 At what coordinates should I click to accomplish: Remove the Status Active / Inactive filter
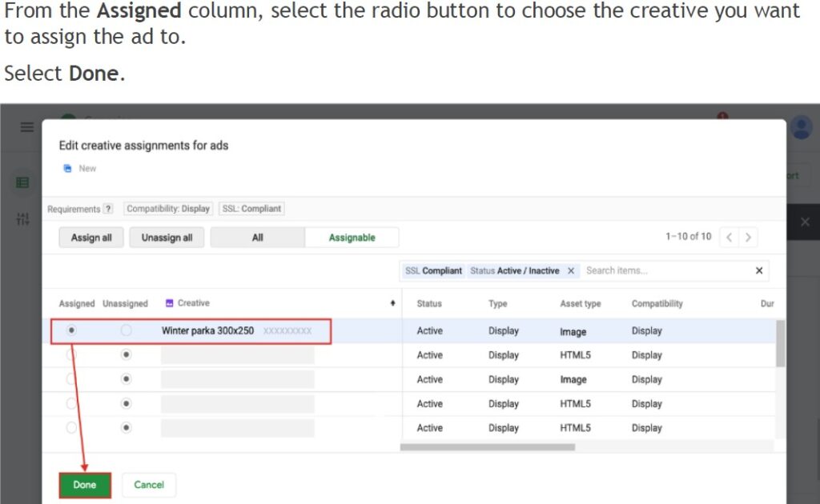[571, 270]
